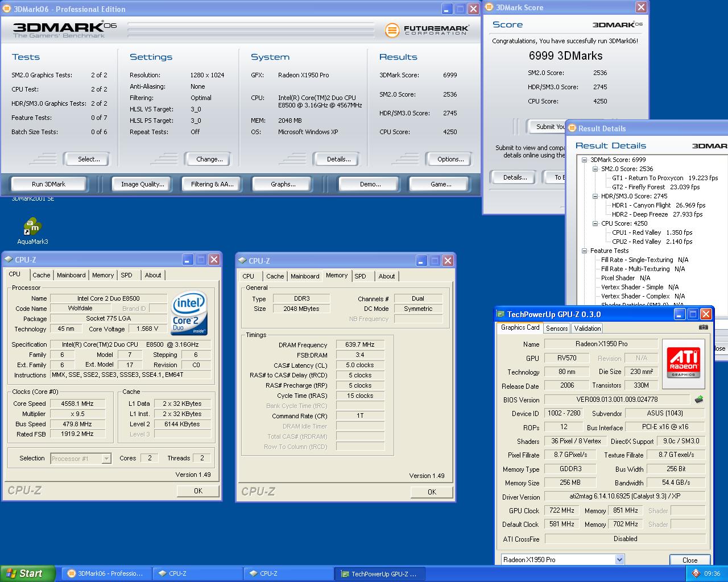Click the Driver Version field in GPU-Z

coord(624,496)
